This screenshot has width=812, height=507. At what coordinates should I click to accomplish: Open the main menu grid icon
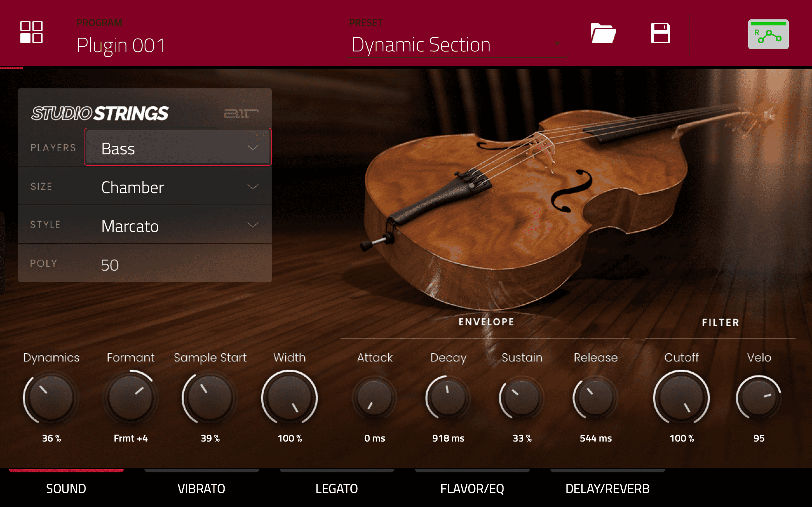[31, 32]
